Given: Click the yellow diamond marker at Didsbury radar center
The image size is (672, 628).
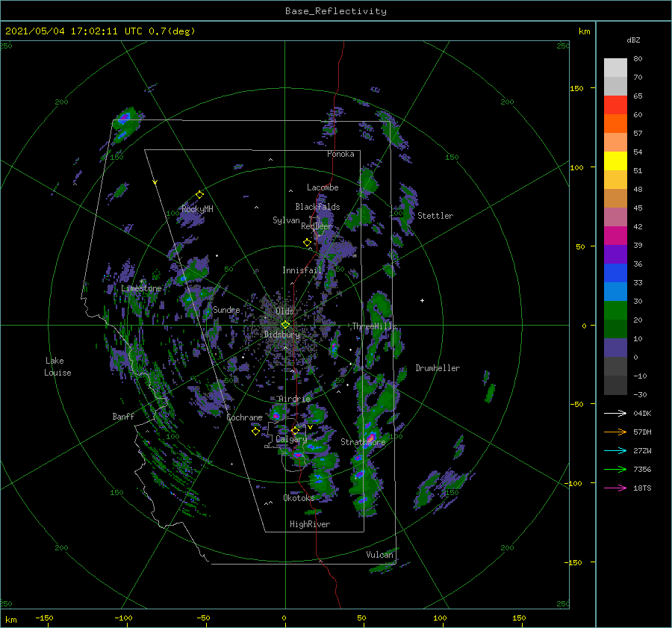Looking at the screenshot, I should point(285,325).
